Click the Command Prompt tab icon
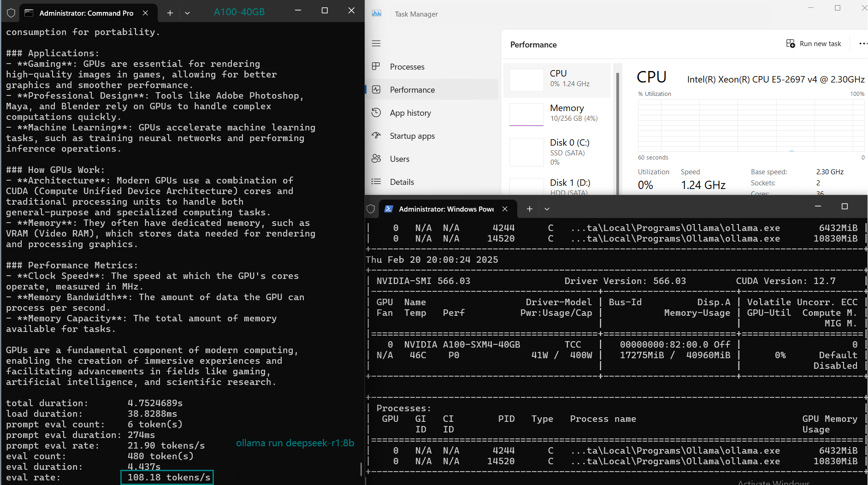Image resolution: width=868 pixels, height=485 pixels. click(29, 13)
